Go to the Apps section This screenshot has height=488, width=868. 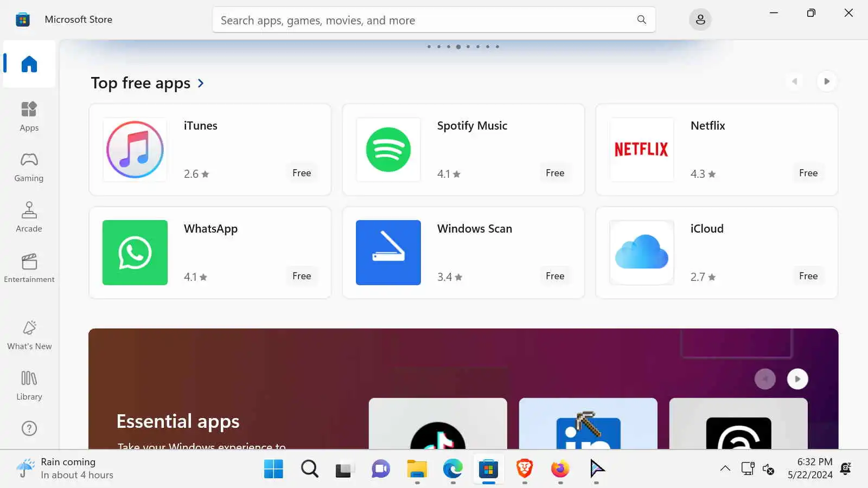click(x=29, y=117)
